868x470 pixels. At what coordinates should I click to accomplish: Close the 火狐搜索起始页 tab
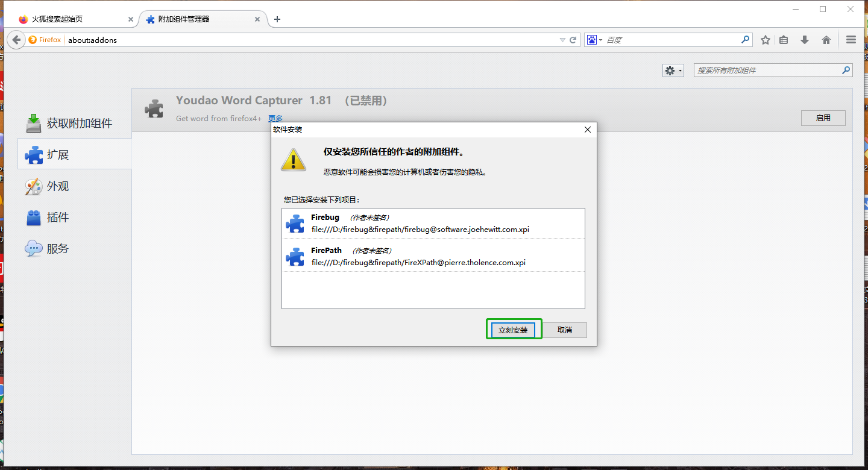tap(131, 19)
